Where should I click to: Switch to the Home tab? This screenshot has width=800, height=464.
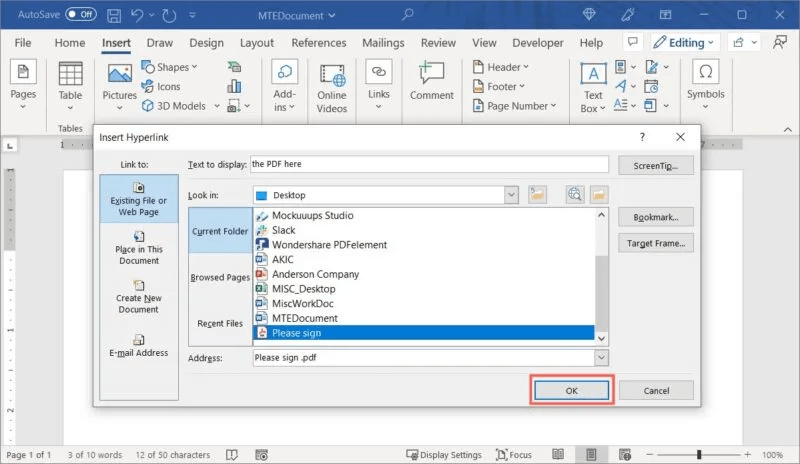point(70,43)
